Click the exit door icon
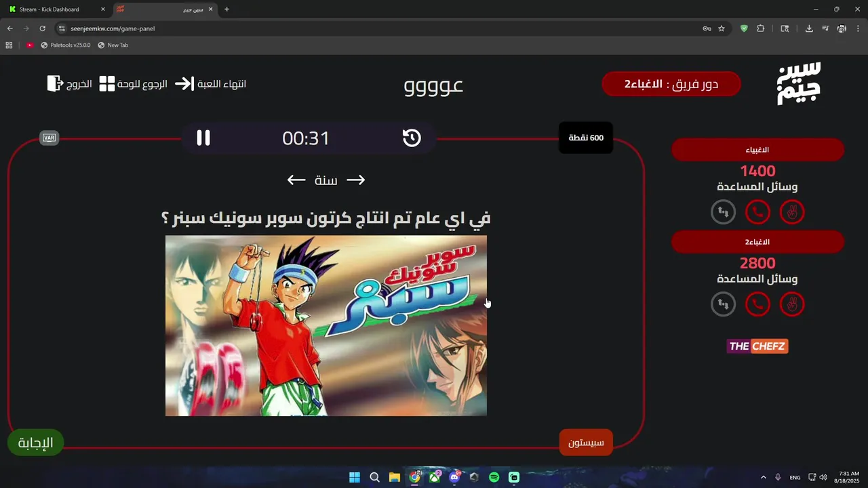Image resolution: width=868 pixels, height=488 pixels. pyautogui.click(x=55, y=83)
